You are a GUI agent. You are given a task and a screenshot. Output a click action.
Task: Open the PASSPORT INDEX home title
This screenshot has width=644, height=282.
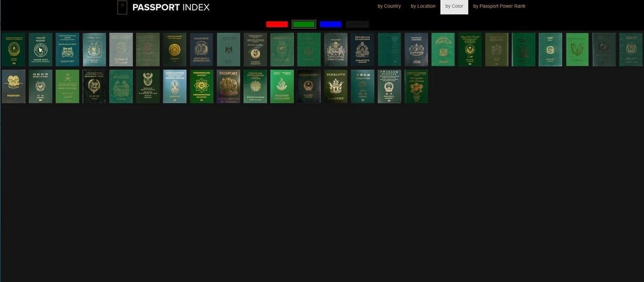(171, 8)
